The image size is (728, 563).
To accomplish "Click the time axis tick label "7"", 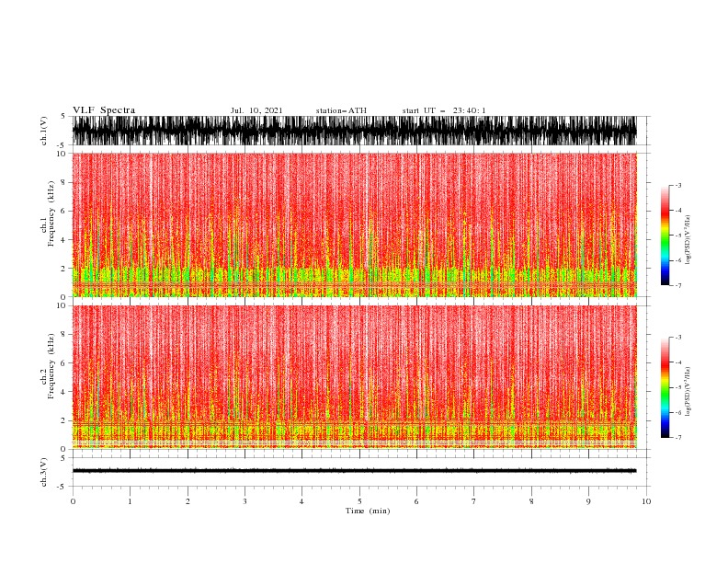I will click(474, 501).
